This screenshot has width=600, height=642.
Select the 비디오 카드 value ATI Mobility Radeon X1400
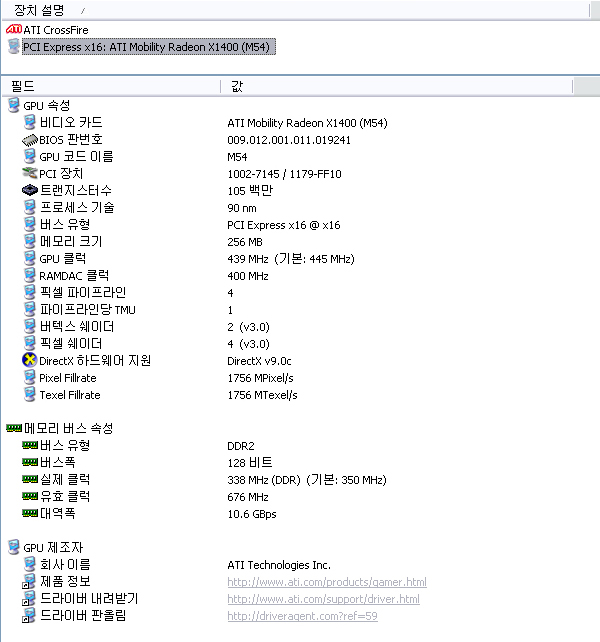[x=307, y=123]
